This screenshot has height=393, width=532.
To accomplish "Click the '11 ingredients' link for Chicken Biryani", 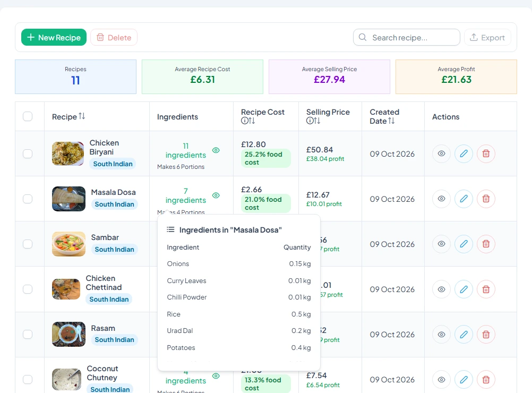I will 186,150.
